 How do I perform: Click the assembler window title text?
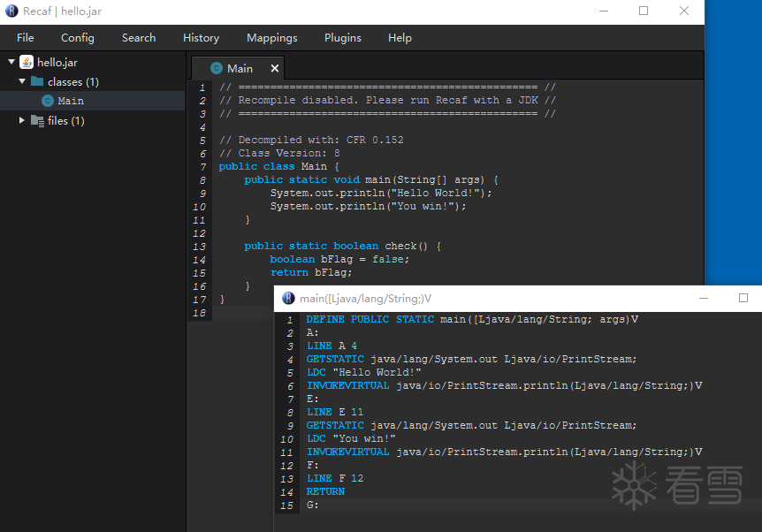pos(365,299)
